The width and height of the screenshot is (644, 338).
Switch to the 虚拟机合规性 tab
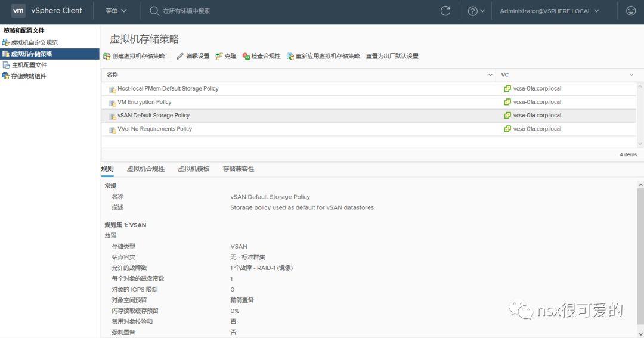tap(145, 169)
